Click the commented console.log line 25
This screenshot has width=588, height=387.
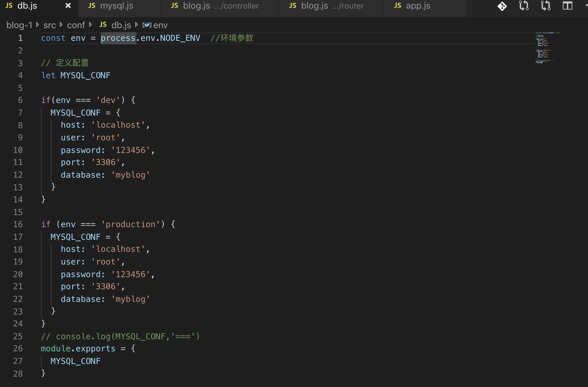[120, 336]
